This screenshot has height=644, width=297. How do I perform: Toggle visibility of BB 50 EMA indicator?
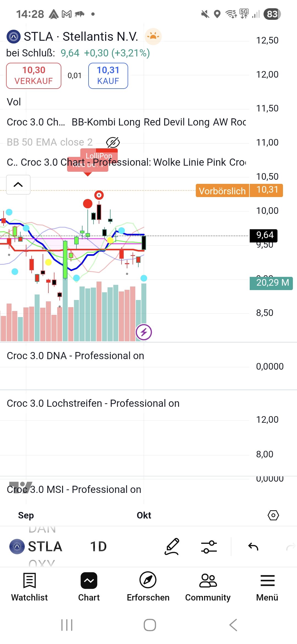click(113, 142)
